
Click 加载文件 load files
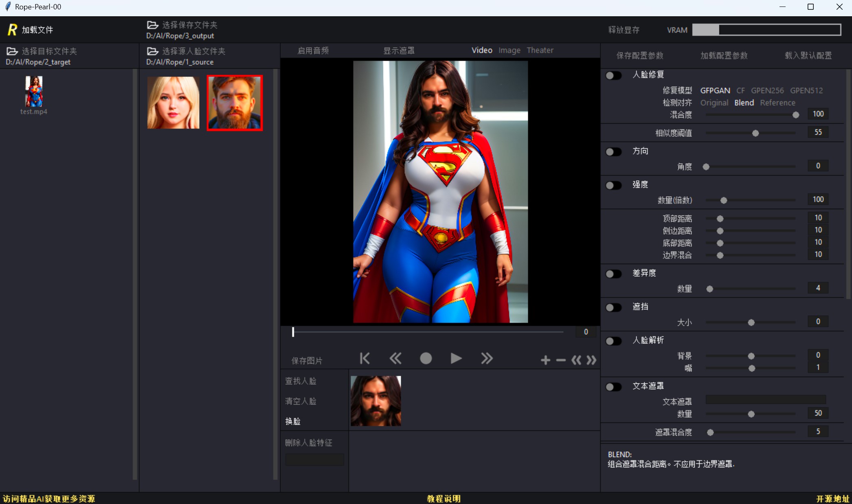pyautogui.click(x=37, y=30)
